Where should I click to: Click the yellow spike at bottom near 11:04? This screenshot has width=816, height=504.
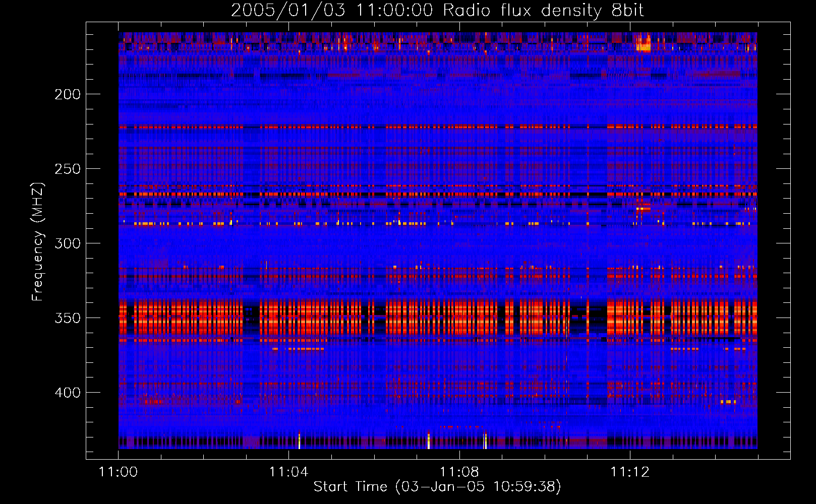point(299,441)
